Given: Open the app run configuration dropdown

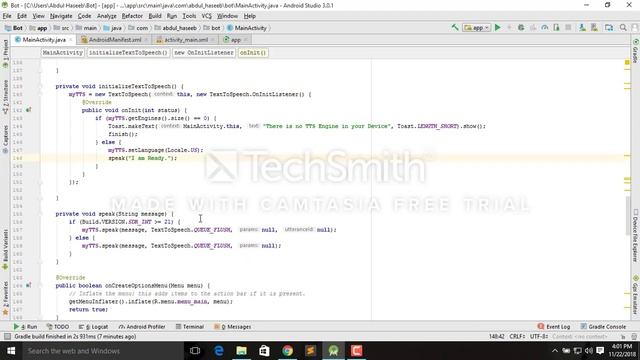Looking at the screenshot, I should point(477,28).
